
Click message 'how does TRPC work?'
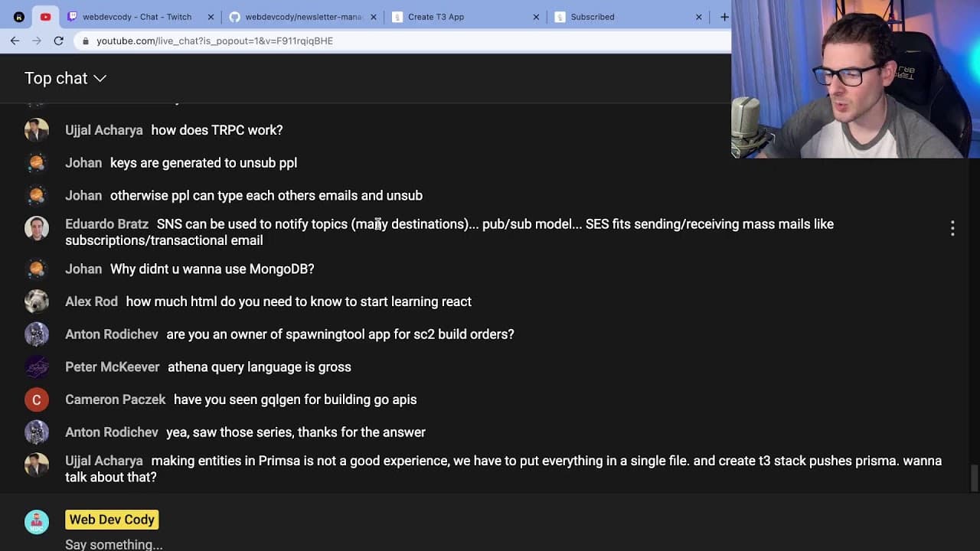(217, 130)
